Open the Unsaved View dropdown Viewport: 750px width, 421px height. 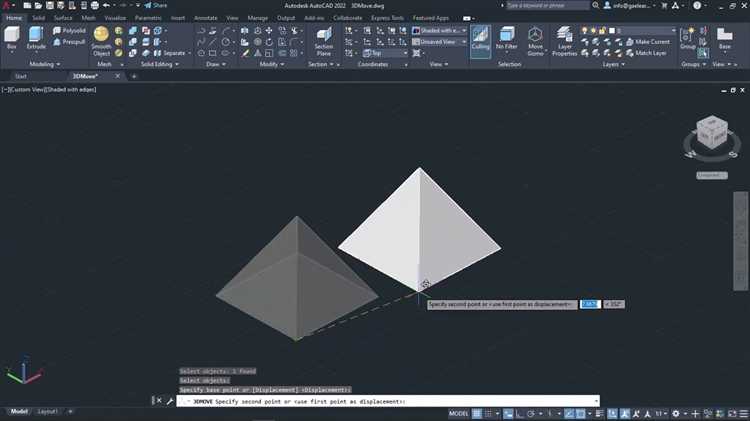(x=436, y=42)
